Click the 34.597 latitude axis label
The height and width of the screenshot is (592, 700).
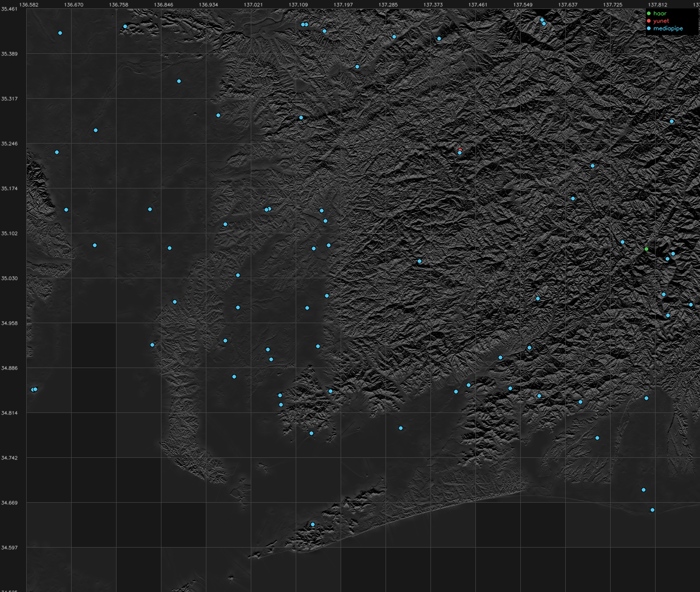[9, 548]
